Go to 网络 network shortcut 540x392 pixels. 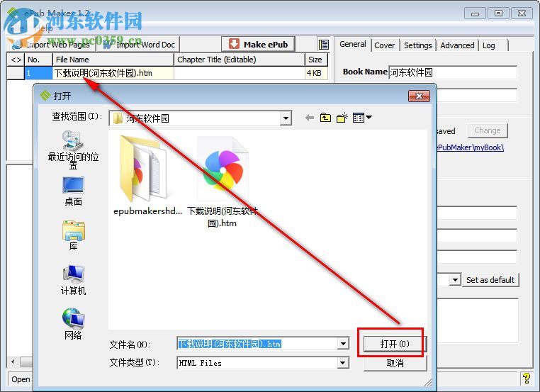[73, 324]
